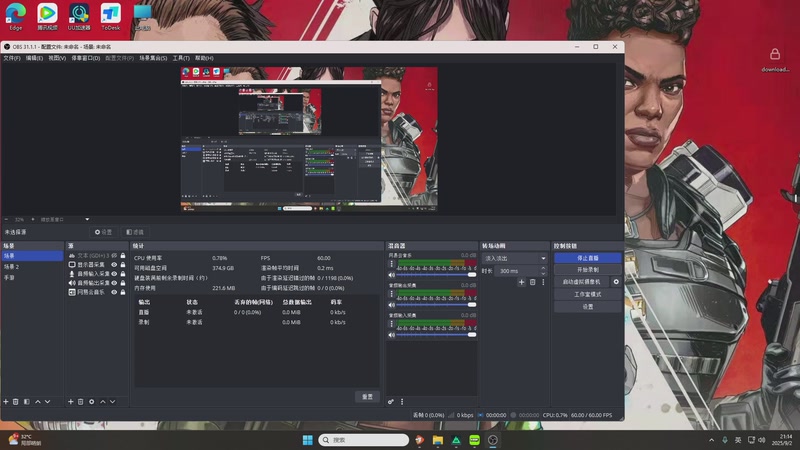Remove selected scene with trash icon
This screenshot has width=800, height=450.
pyautogui.click(x=16, y=402)
